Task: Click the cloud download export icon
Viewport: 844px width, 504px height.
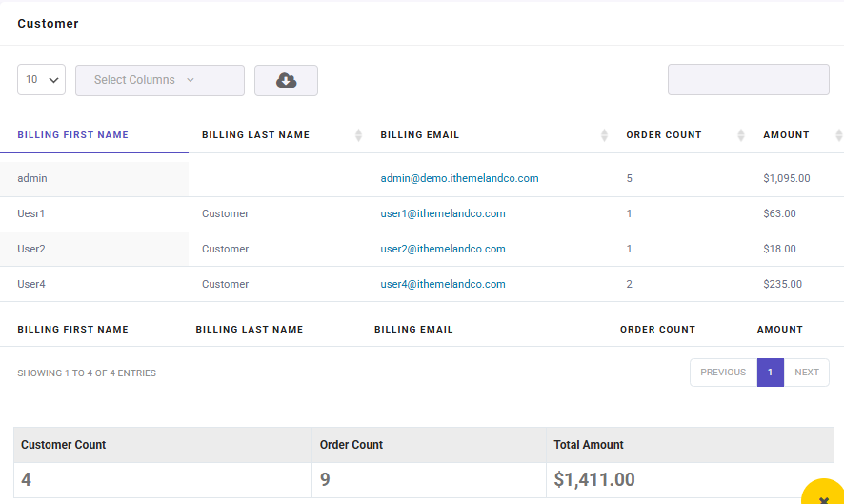Action: coord(286,80)
